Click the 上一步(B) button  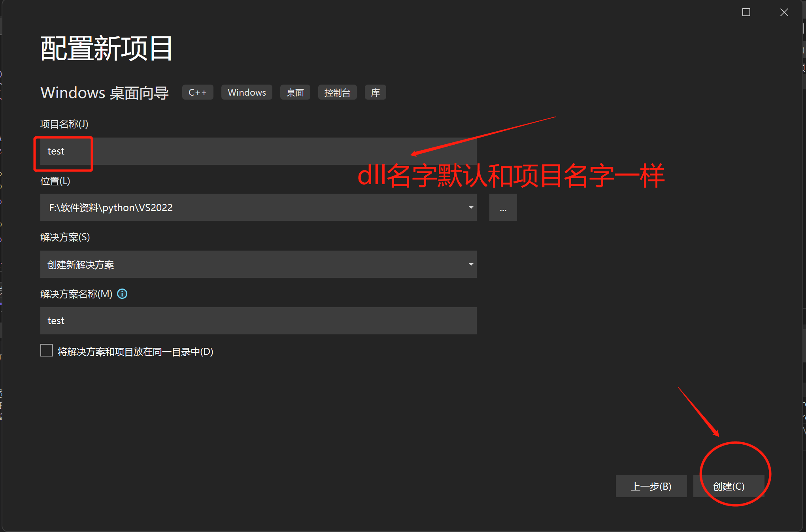coord(651,486)
